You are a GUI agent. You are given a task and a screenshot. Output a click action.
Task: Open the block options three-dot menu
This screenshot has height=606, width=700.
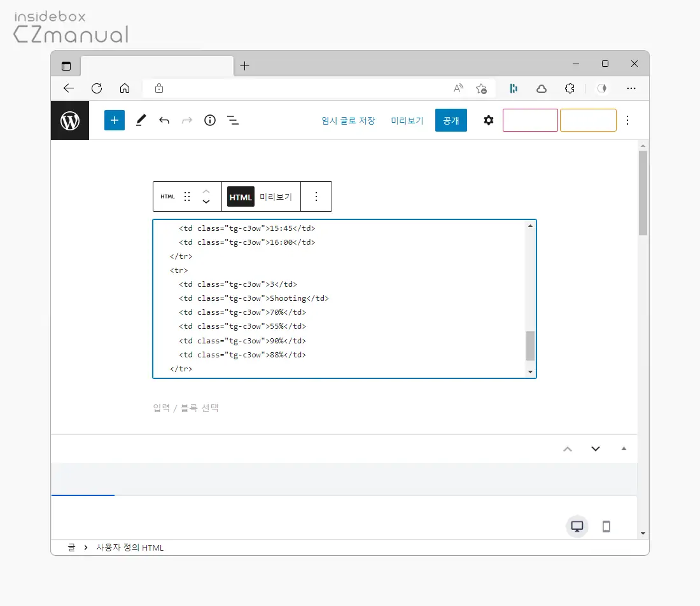click(x=316, y=196)
